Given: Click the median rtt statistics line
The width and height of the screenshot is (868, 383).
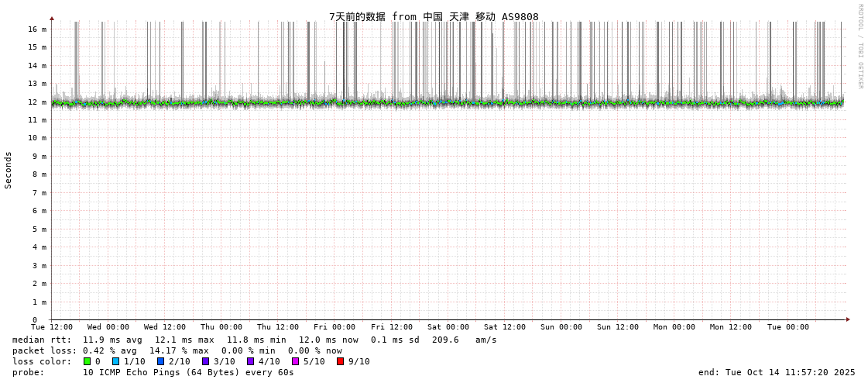Looking at the screenshot, I should (255, 340).
